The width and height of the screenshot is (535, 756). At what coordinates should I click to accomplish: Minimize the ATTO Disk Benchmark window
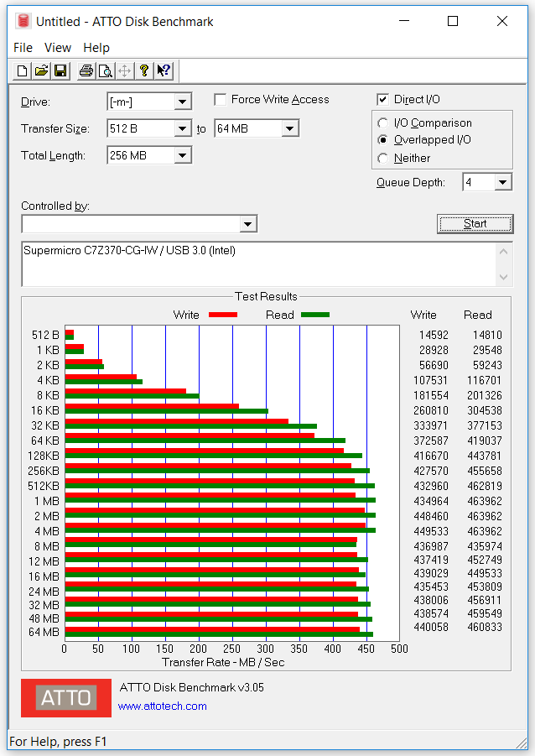tap(404, 21)
